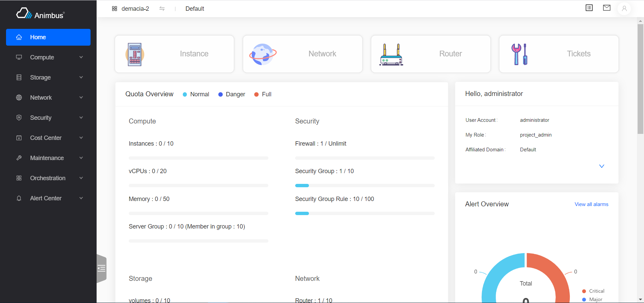The width and height of the screenshot is (644, 303).
Task: Open the Orchestration sidebar menu
Action: tap(48, 178)
